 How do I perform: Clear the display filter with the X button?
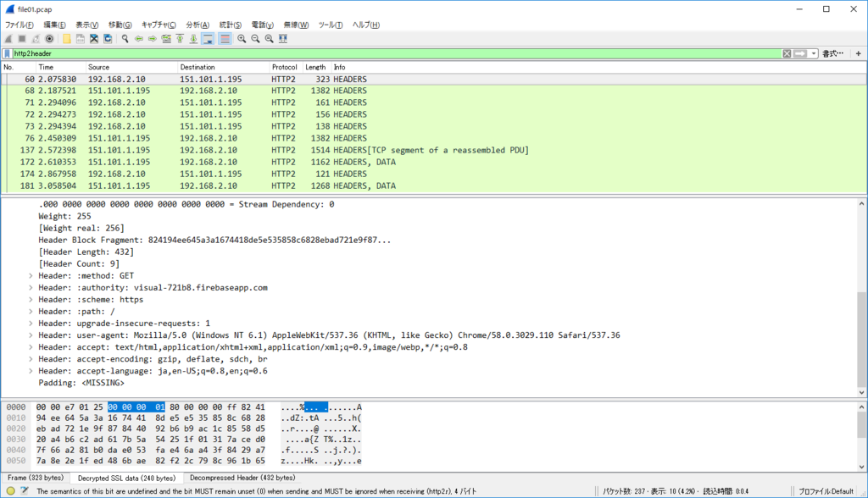pos(787,53)
